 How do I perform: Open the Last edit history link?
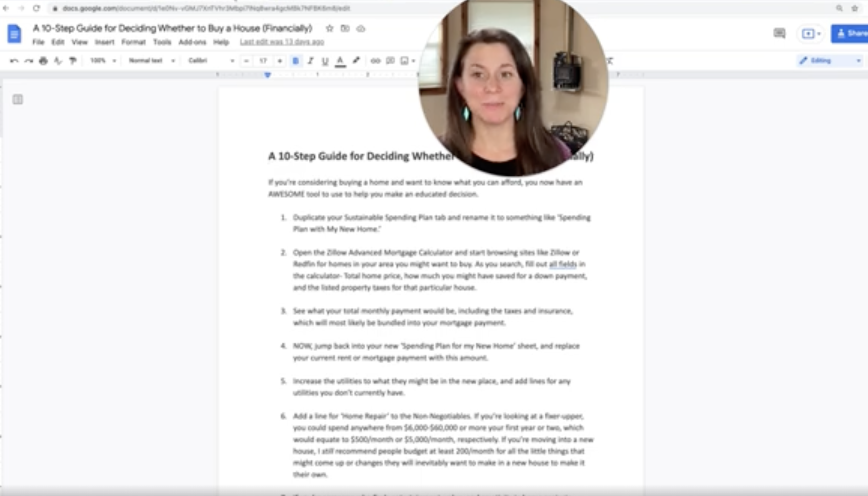282,42
